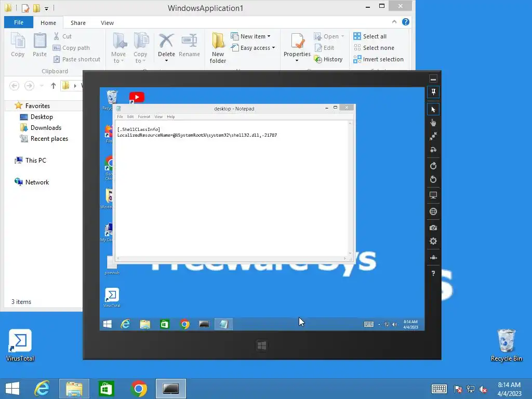
Task: Open simulator set location globe icon
Action: tap(433, 211)
